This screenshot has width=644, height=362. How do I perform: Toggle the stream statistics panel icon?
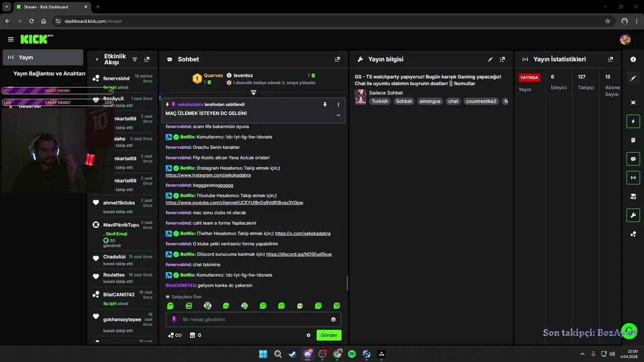(x=633, y=177)
